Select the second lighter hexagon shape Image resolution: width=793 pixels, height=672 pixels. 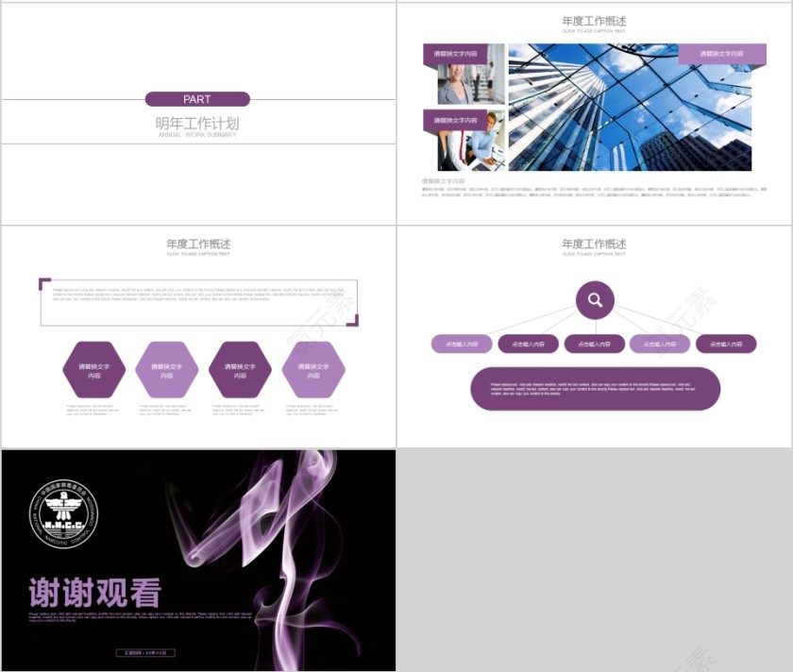(166, 369)
